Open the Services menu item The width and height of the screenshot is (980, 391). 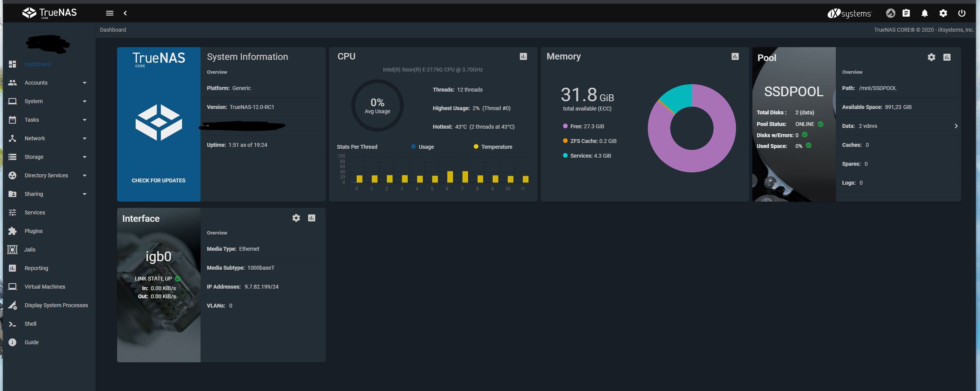[35, 212]
